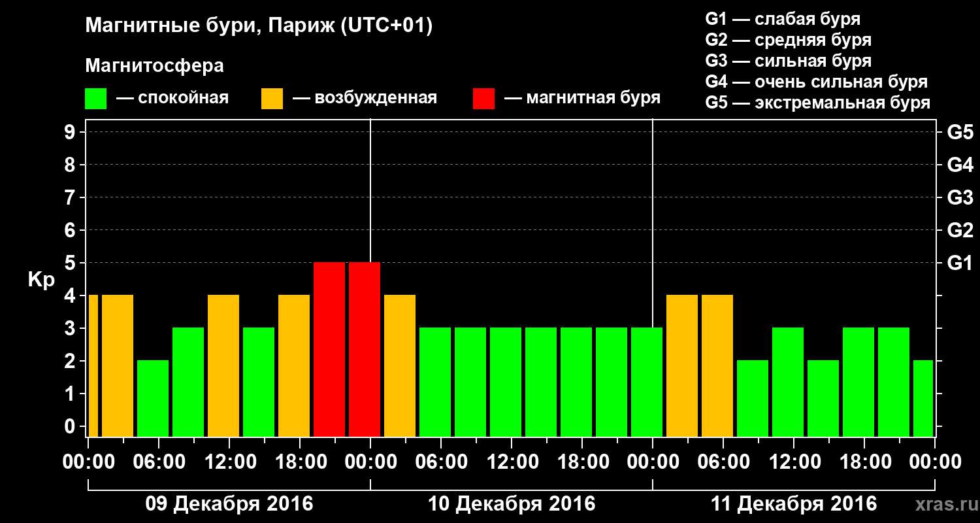The image size is (980, 523).
Task: Click the '11 Декабря 2016' date label
Action: coord(794,504)
